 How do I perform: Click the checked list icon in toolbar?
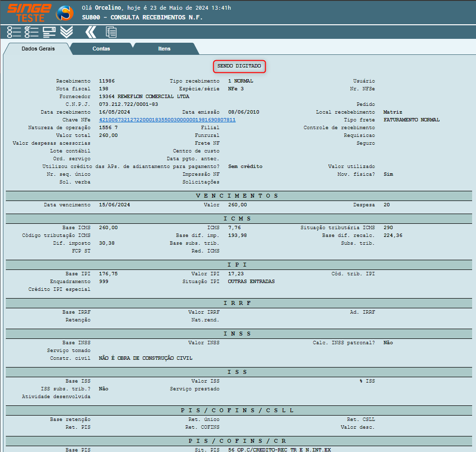(x=32, y=32)
